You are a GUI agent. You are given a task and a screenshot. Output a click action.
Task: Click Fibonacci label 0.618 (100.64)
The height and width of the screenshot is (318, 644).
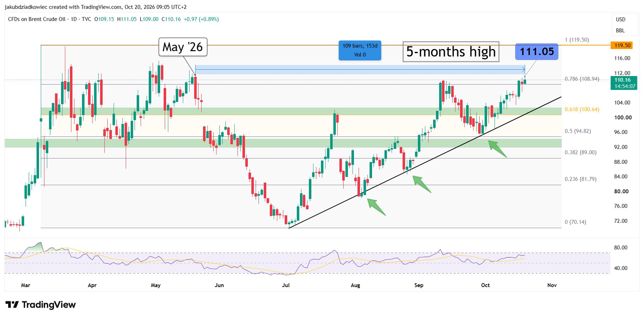[582, 109]
